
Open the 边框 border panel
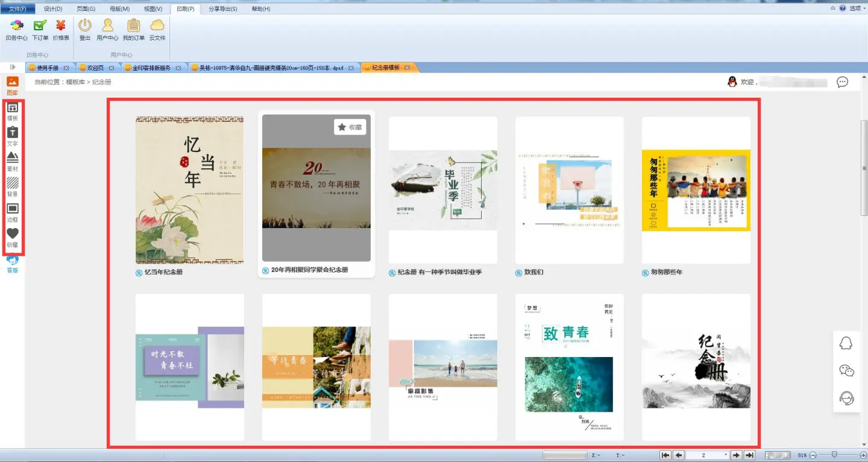coord(12,212)
